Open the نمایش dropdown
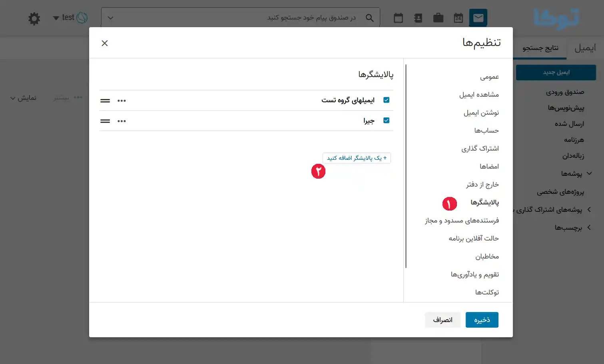This screenshot has width=604, height=364. tap(24, 98)
